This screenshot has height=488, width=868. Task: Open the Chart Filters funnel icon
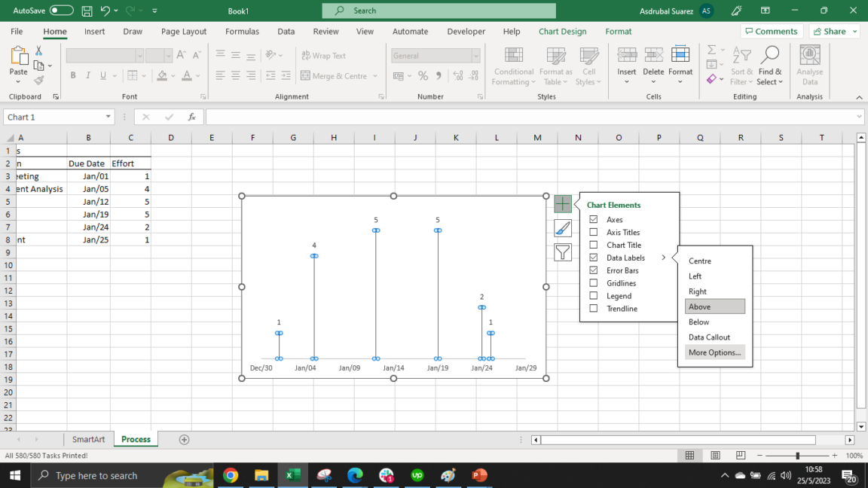(562, 252)
